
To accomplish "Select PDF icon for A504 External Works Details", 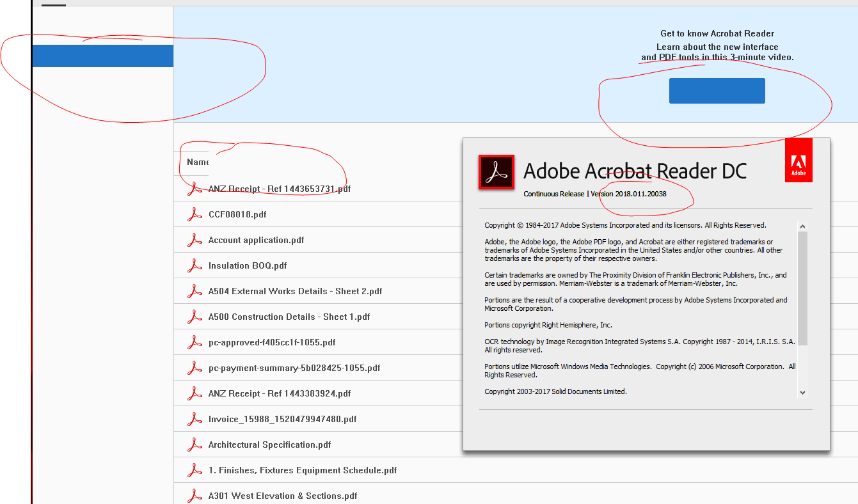I will tap(195, 291).
